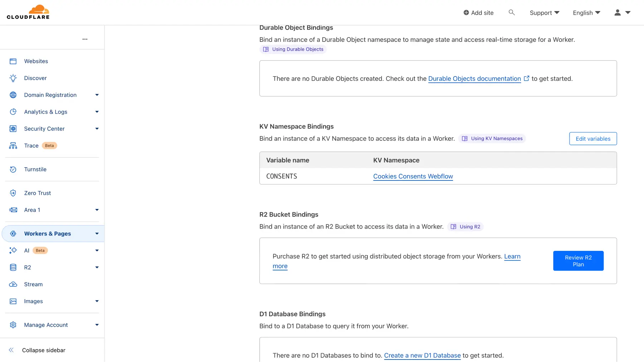Expand Area 1 submenu arrow
The height and width of the screenshot is (362, 644).
coord(97,210)
